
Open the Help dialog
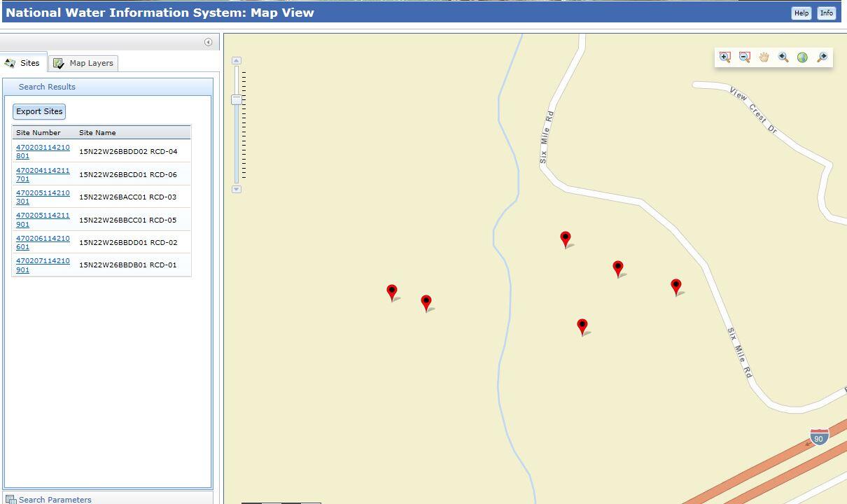[x=801, y=13]
